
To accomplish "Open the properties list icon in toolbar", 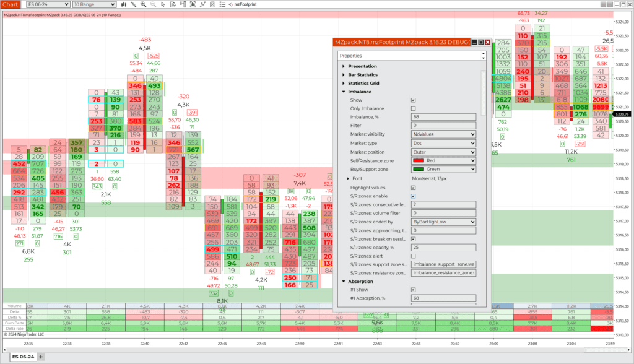I will [222, 4].
